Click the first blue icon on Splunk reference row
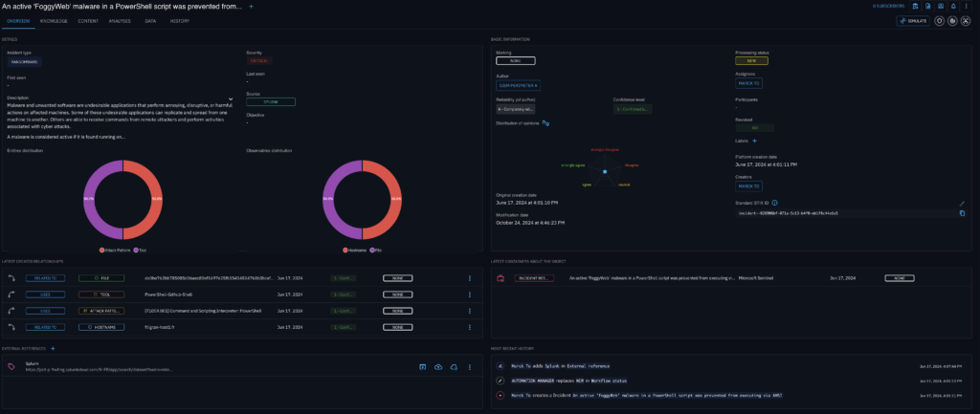Screen dimensions: 980x414 click(x=422, y=367)
